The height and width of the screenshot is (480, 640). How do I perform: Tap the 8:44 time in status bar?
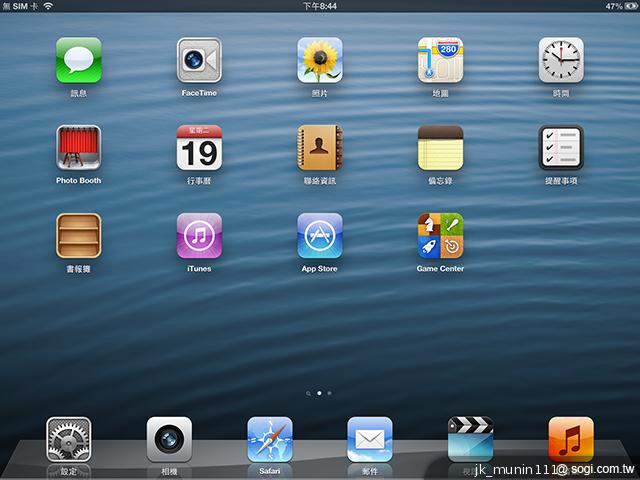click(x=320, y=6)
